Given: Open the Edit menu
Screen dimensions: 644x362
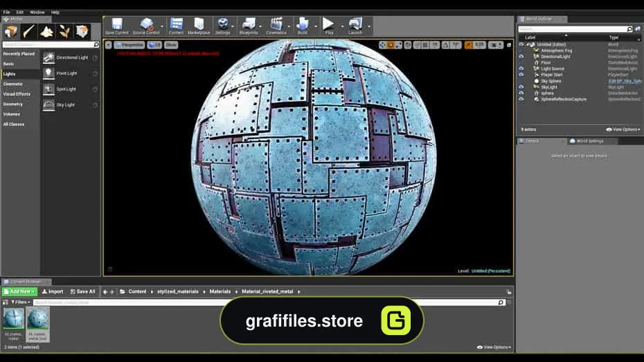Looking at the screenshot, I should tap(19, 12).
